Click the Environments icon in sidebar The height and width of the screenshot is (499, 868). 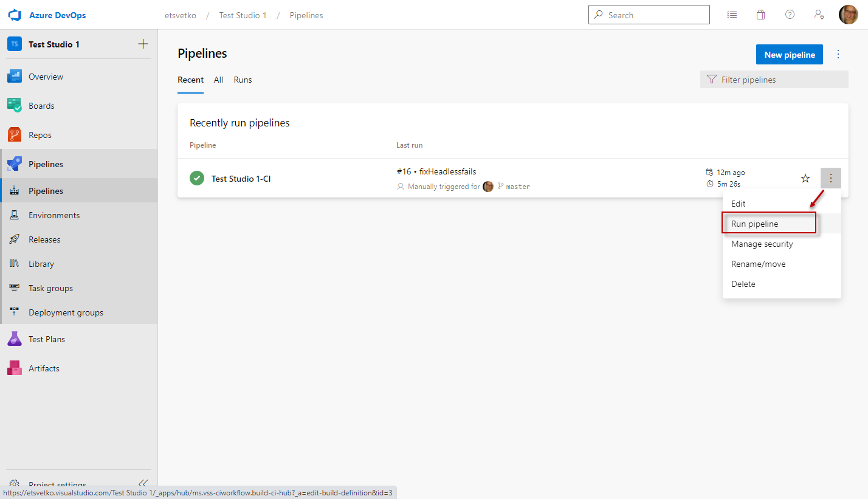[x=15, y=215]
